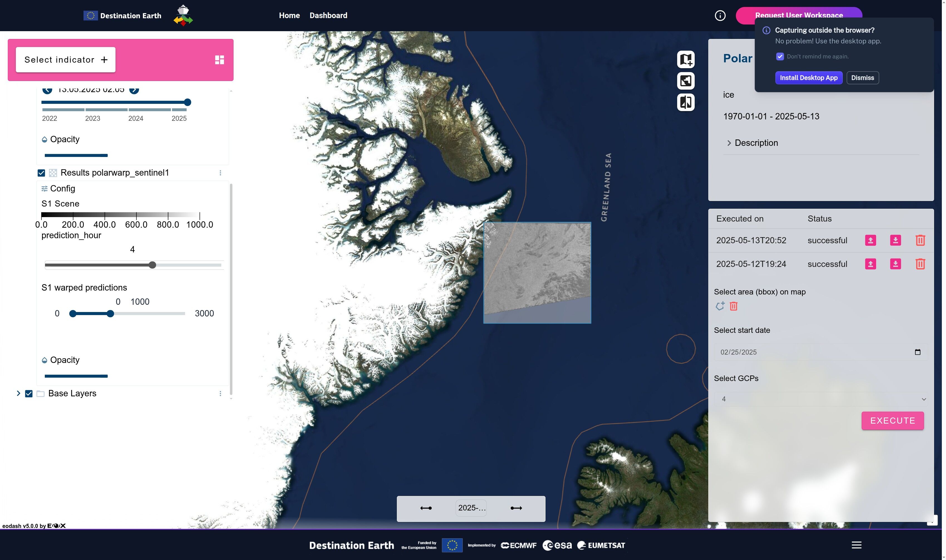Click upload icon for 2025-05-12T19:24 job

(870, 264)
